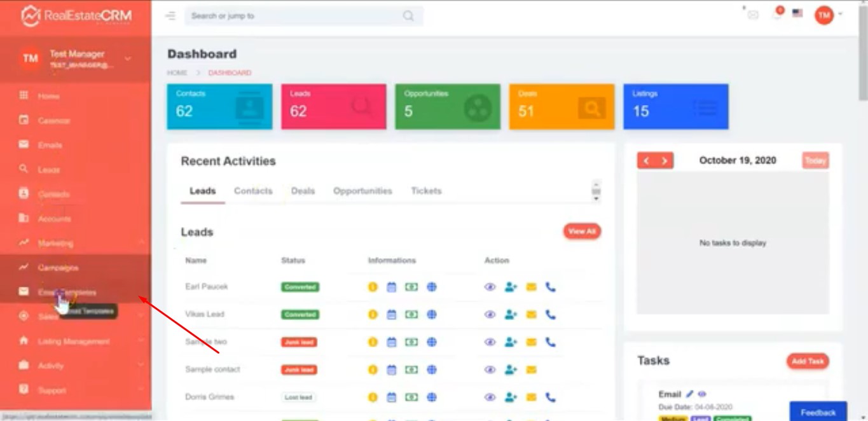Image resolution: width=868 pixels, height=421 pixels.
Task: Click the pencil edit icon beside Email task
Action: coord(690,394)
